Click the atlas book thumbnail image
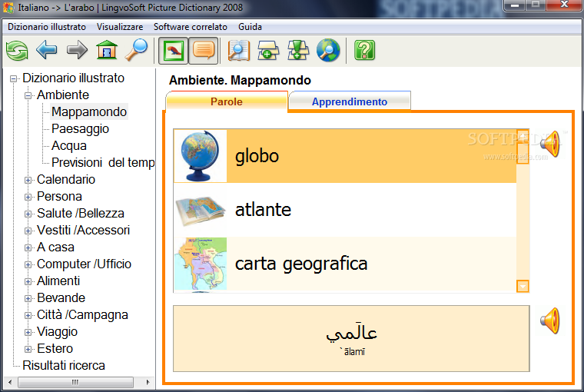 (201, 209)
